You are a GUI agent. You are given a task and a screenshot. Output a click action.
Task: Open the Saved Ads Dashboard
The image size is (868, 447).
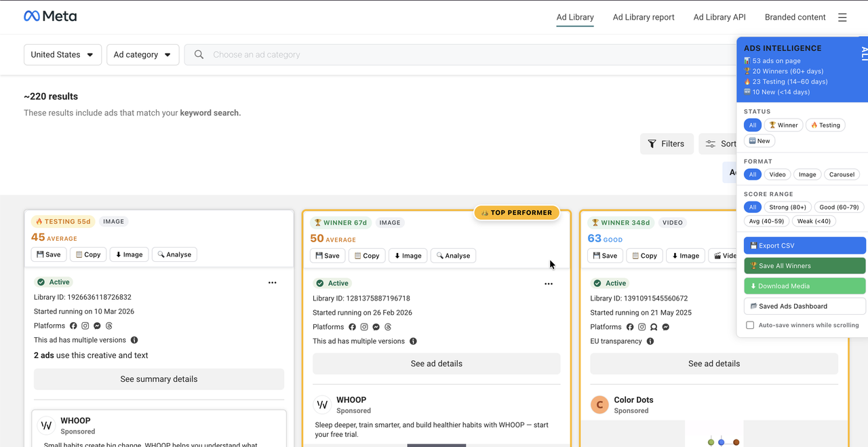point(805,306)
